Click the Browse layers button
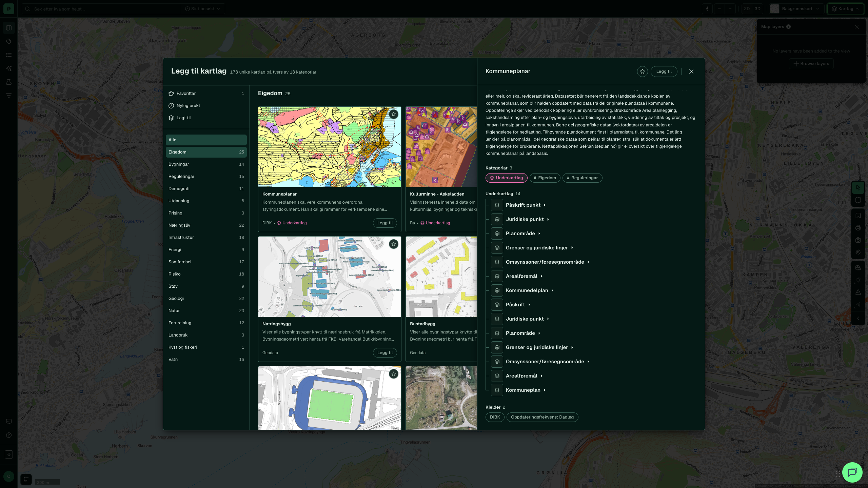868x488 pixels. pos(811,64)
